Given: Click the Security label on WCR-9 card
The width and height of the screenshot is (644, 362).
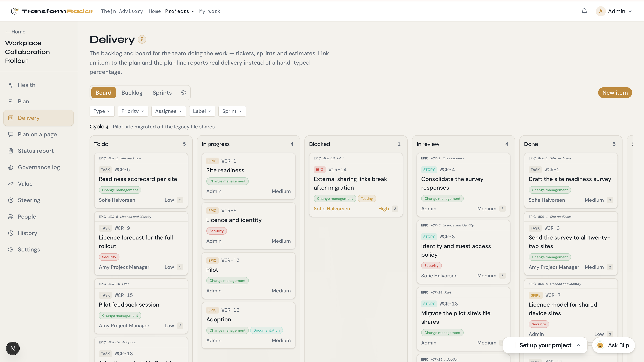Looking at the screenshot, I should (x=109, y=257).
